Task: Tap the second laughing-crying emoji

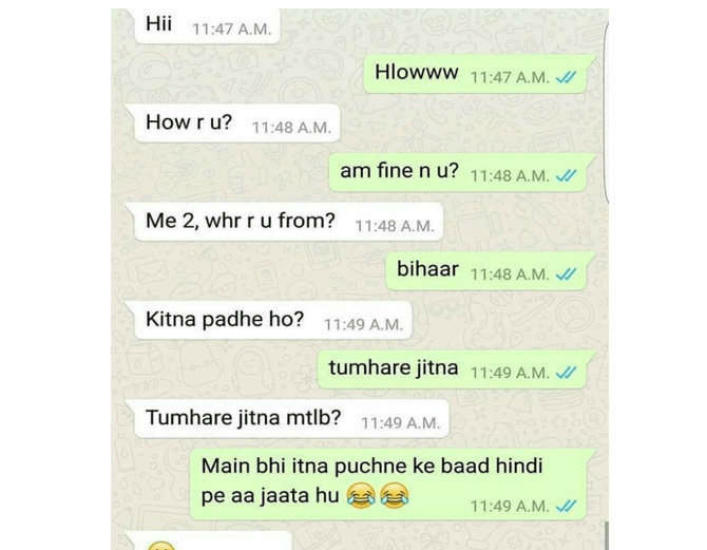Action: coord(394,495)
